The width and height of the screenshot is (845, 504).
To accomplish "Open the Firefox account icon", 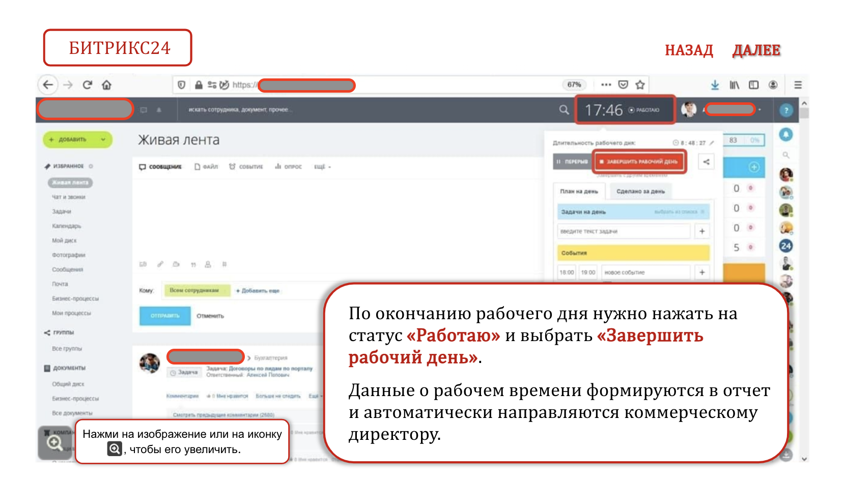I will tap(773, 85).
